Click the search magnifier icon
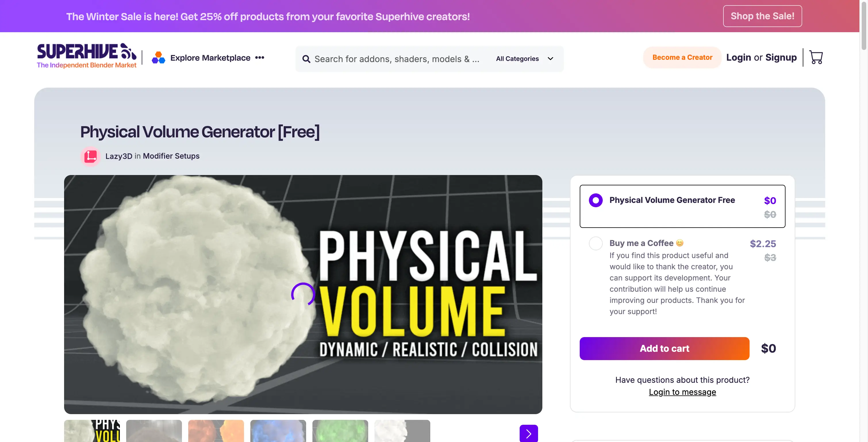Screen dimensions: 868x442 306,59
